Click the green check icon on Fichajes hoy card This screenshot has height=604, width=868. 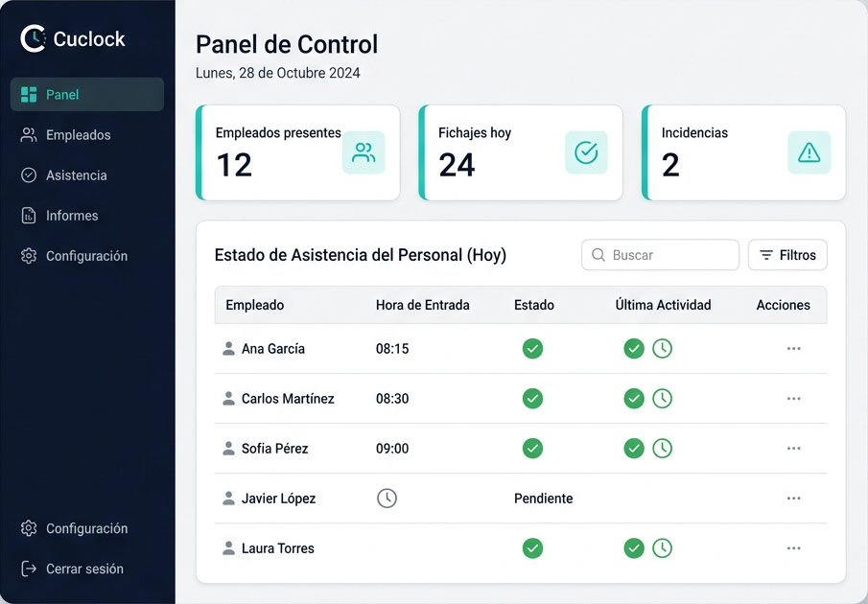(586, 151)
